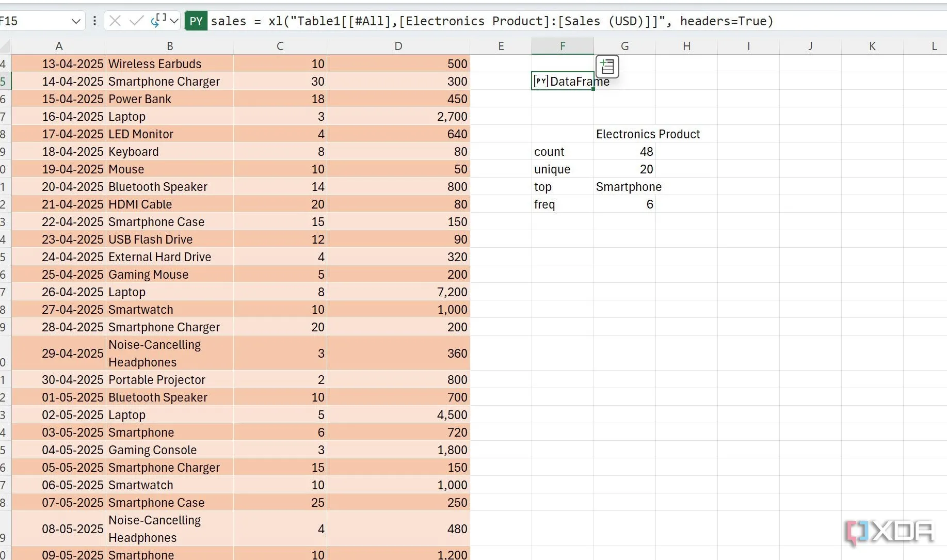Viewport: 947px width, 560px height.
Task: Select the date cell 08-05-2025
Action: tap(59, 529)
